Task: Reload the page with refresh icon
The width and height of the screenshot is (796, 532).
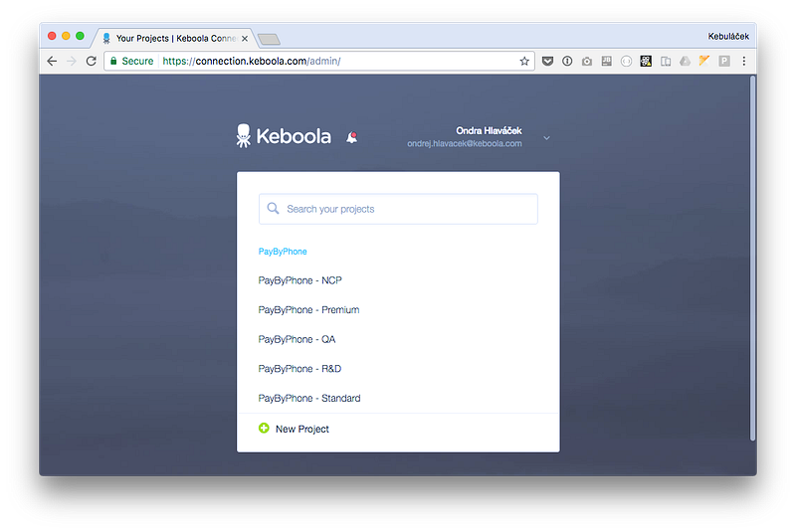Action: 91,61
